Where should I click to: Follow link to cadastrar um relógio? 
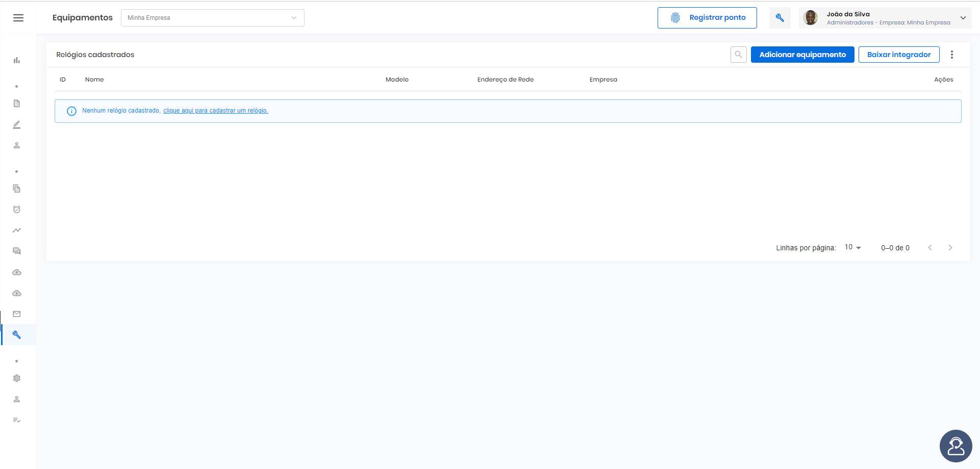click(215, 111)
